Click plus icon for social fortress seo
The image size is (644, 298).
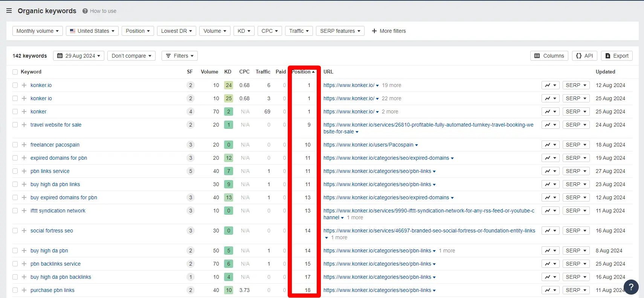tap(24, 231)
